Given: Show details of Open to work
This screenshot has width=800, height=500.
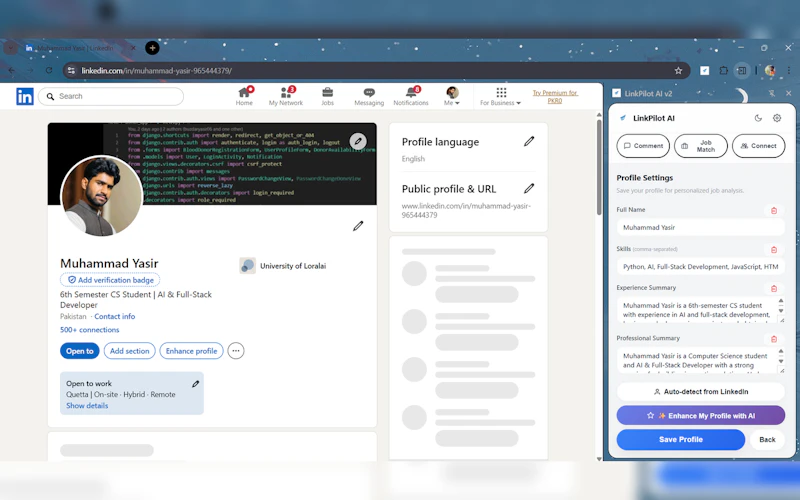Looking at the screenshot, I should [x=87, y=406].
